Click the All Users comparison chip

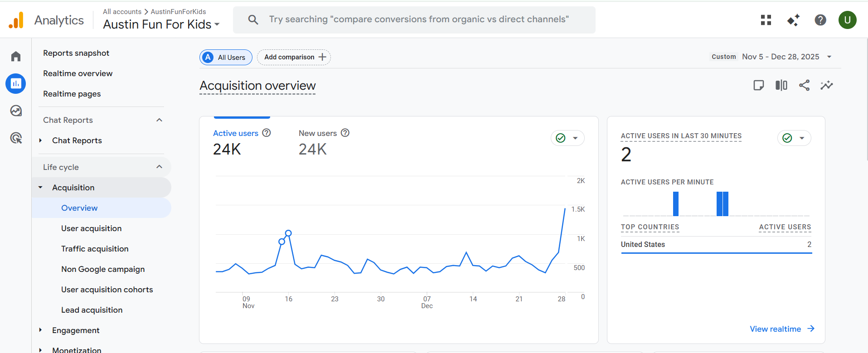click(x=226, y=57)
